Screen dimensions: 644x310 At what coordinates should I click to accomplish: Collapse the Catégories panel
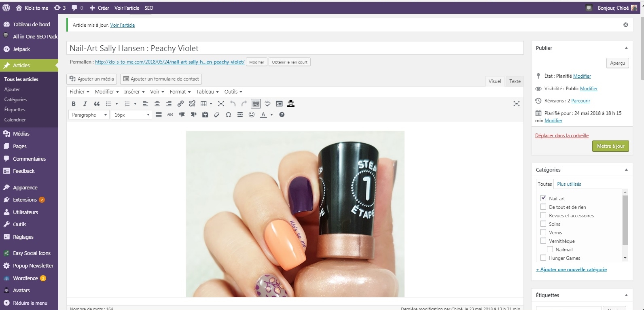[x=626, y=170]
